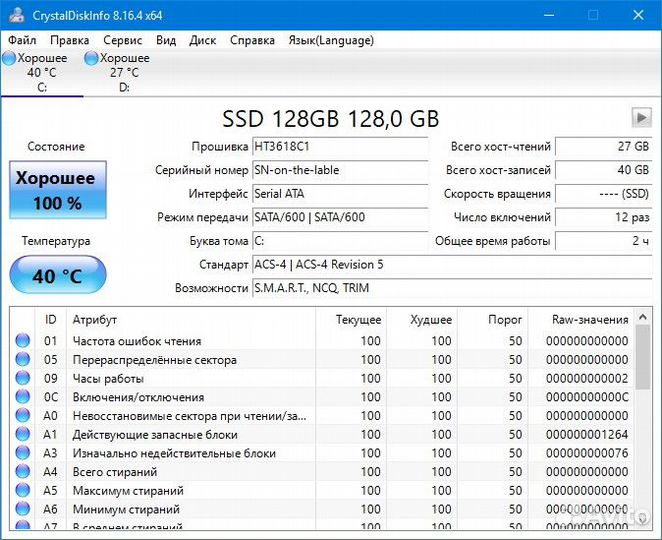Click the blue status circle of disk D:
The width and height of the screenshot is (662, 540).
click(91, 58)
